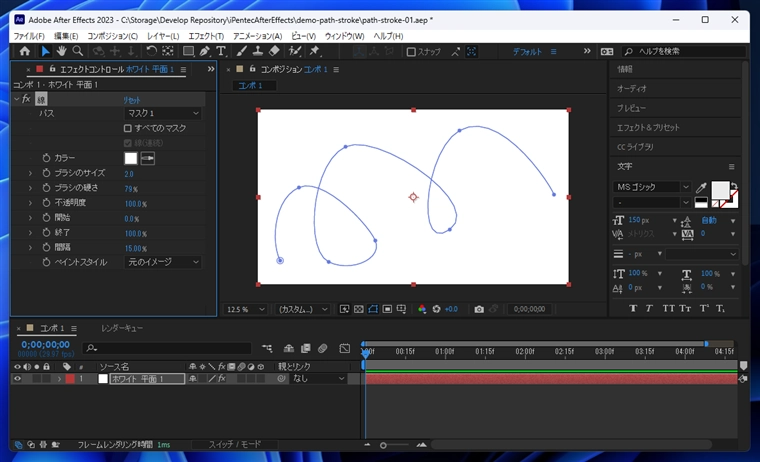The height and width of the screenshot is (462, 760).
Task: Click the white カラー swatch
Action: click(x=130, y=158)
